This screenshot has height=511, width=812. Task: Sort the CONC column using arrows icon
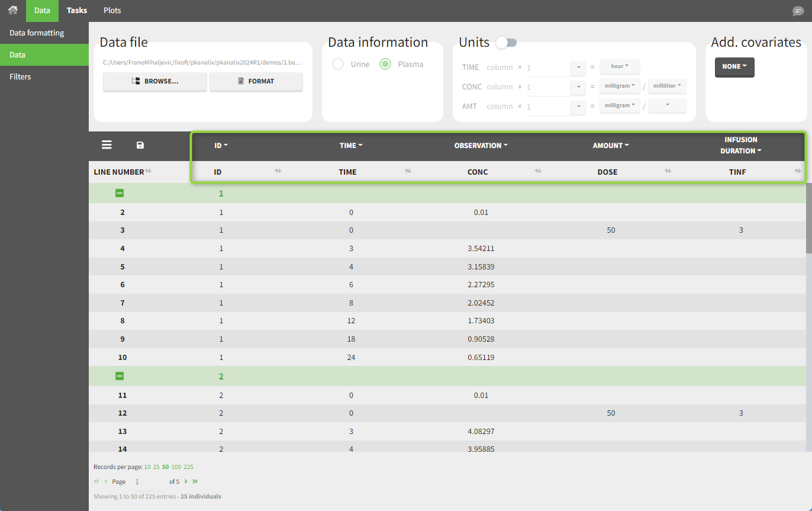537,171
